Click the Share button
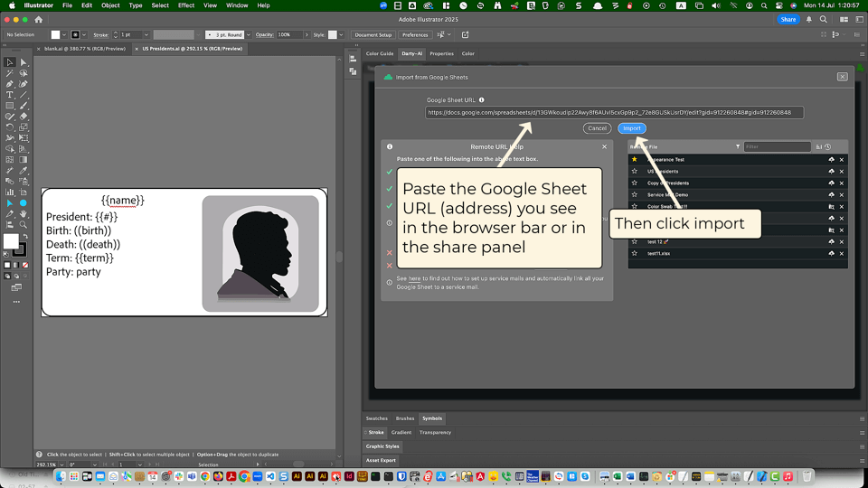Image resolution: width=868 pixels, height=488 pixels. [x=788, y=19]
